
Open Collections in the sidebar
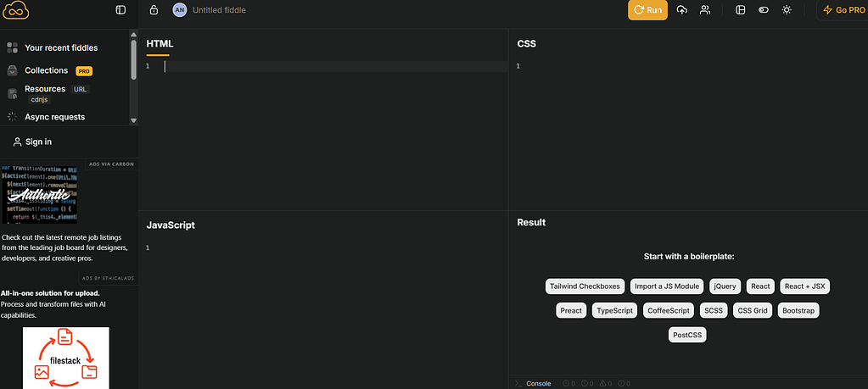(46, 70)
